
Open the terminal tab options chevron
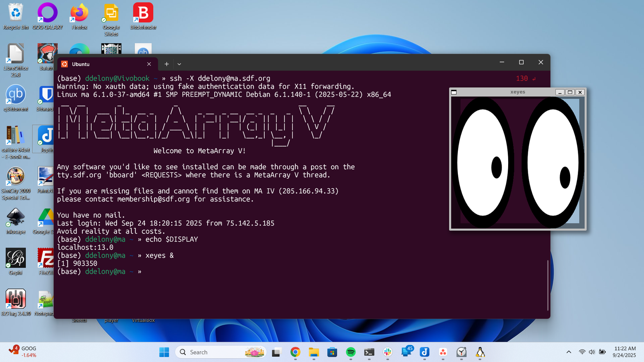point(179,64)
